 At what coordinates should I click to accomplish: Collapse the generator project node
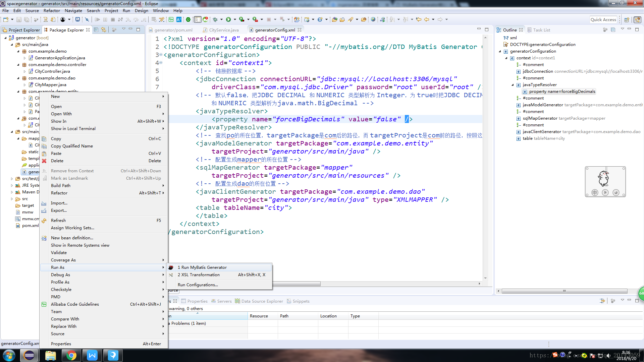click(5, 38)
